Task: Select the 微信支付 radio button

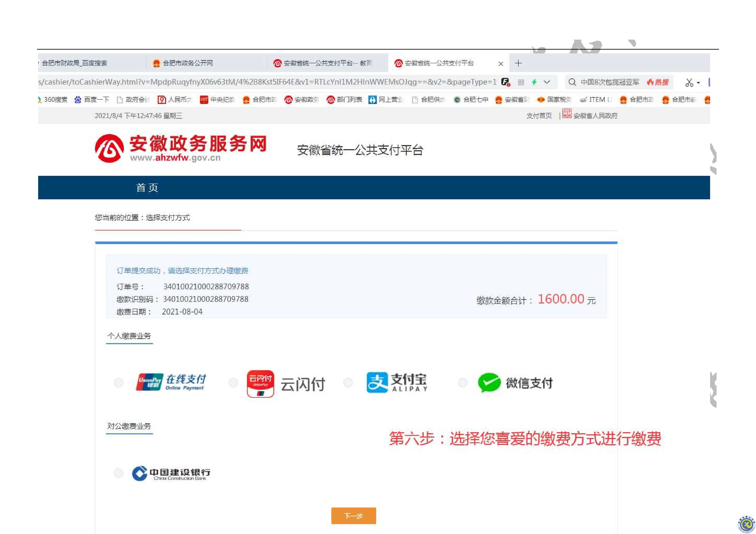Action: [x=463, y=383]
